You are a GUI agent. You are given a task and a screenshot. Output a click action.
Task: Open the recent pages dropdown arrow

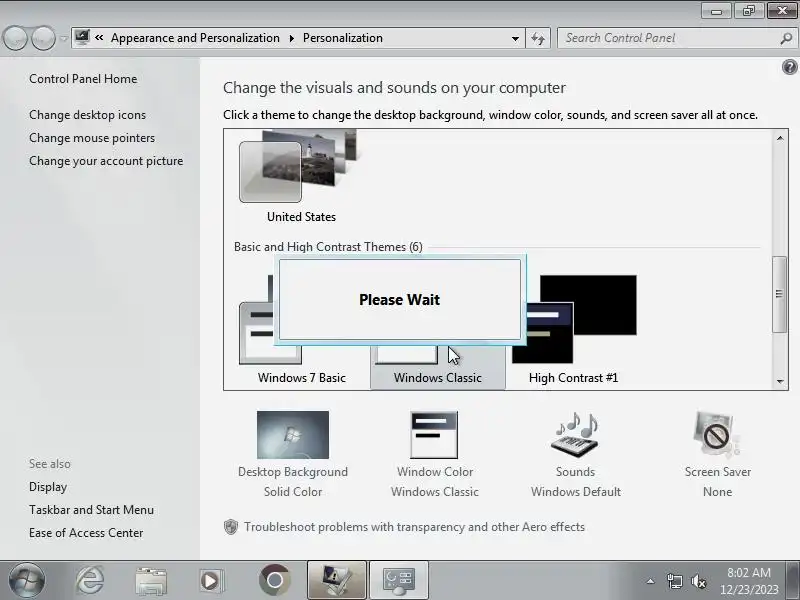pos(63,38)
